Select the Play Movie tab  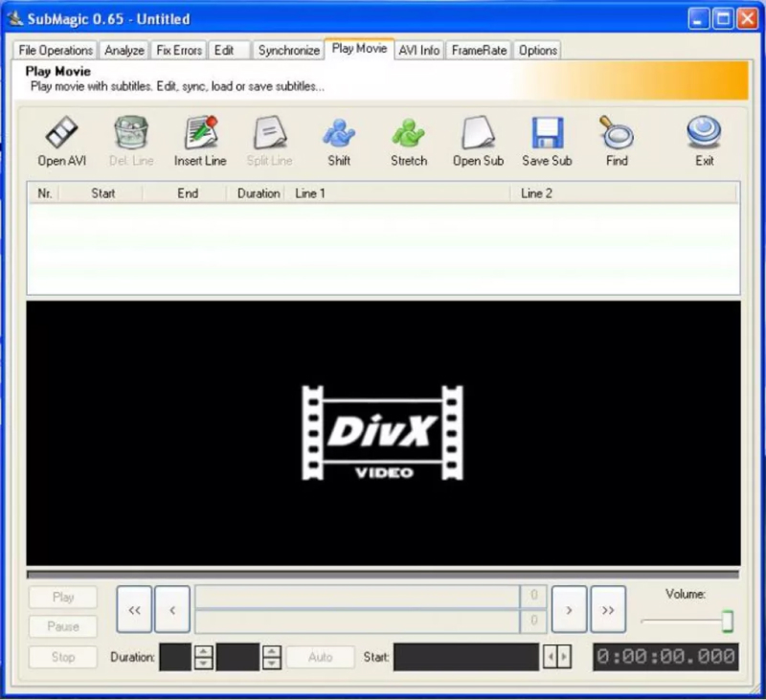359,49
